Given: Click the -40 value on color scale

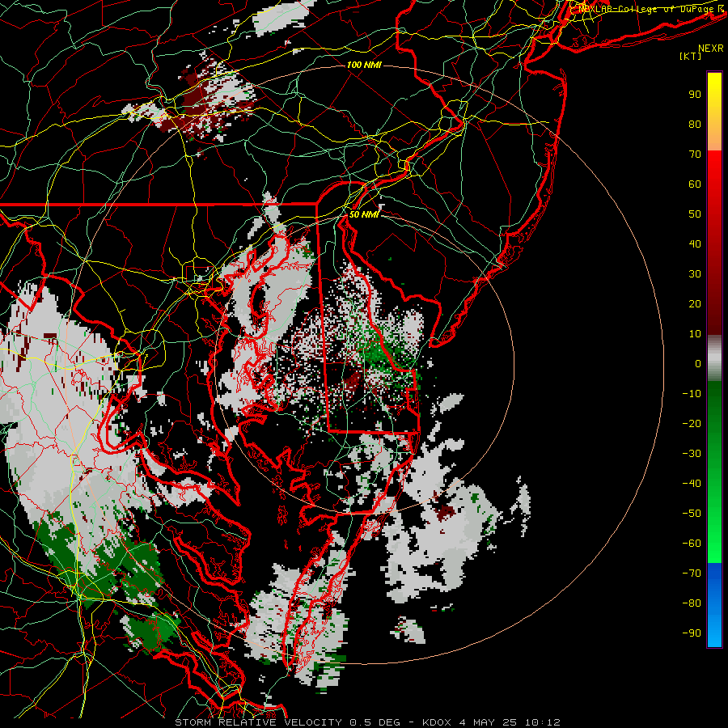Looking at the screenshot, I should [692, 484].
